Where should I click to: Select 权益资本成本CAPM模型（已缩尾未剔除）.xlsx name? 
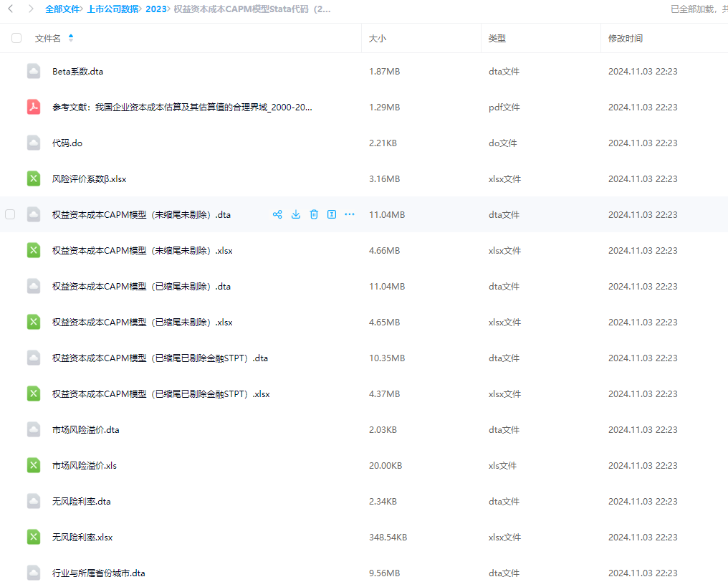click(x=142, y=323)
